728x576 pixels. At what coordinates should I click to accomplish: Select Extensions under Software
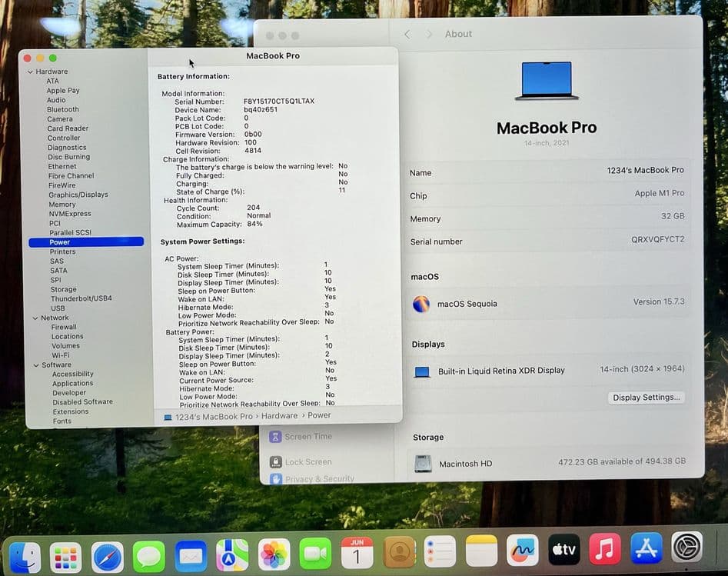click(x=71, y=411)
